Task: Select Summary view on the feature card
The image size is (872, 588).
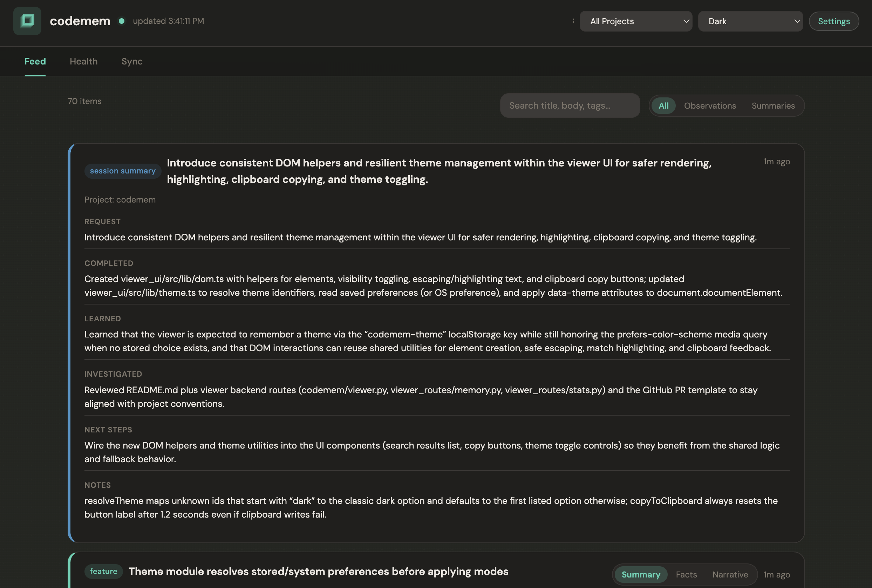Action: (641, 574)
